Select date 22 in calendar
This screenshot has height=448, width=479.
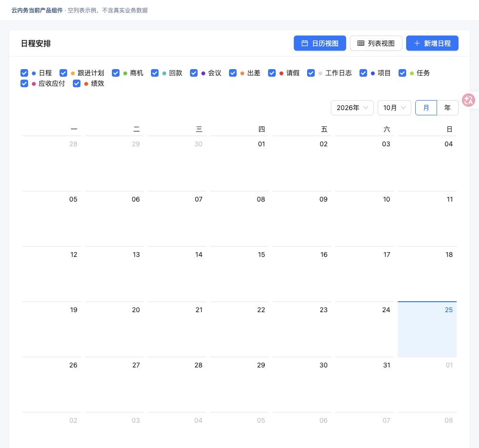[x=239, y=329]
